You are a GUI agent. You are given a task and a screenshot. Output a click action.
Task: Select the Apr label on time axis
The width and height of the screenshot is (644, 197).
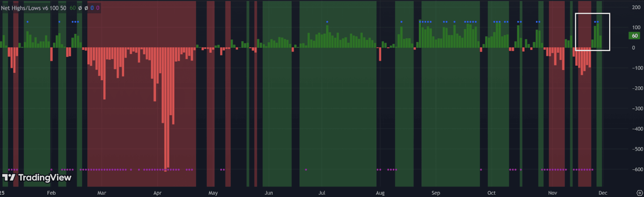(x=157, y=193)
